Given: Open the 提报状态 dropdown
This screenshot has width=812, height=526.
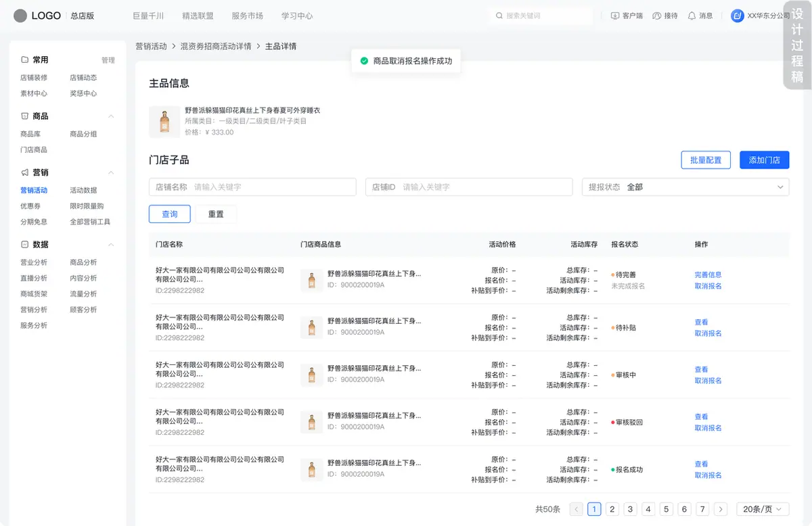Looking at the screenshot, I should [685, 187].
